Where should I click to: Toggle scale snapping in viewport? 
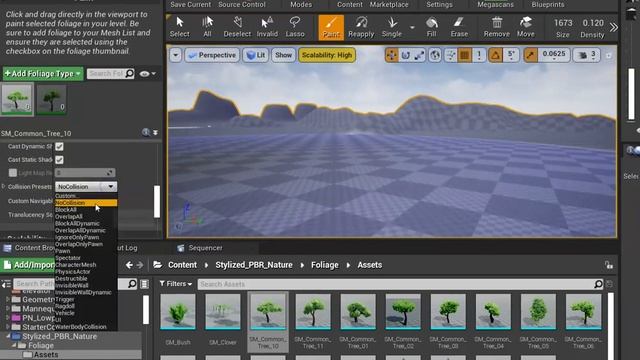[x=530, y=55]
